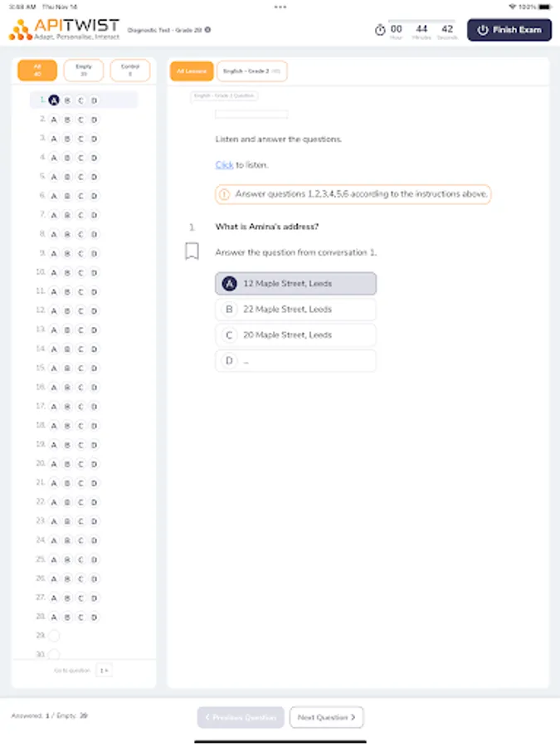Switch to the All Lessons tab
Screen dimensions: 560x747
pos(191,71)
